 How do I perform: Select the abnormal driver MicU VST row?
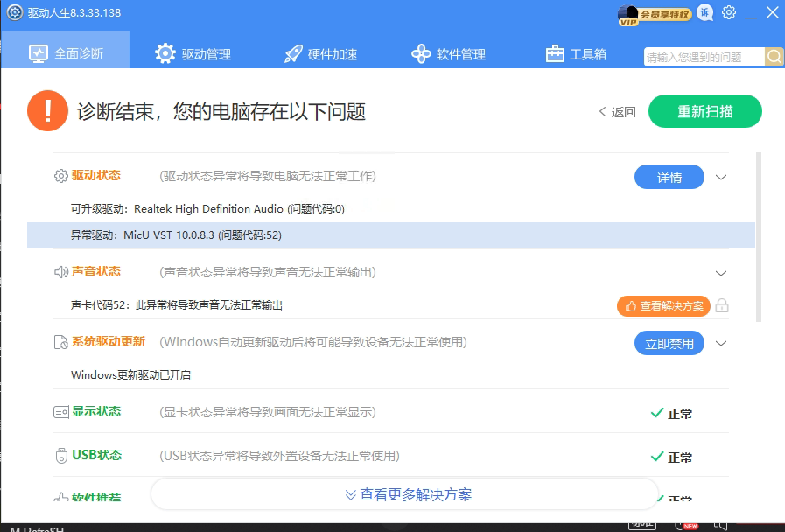coord(263,236)
